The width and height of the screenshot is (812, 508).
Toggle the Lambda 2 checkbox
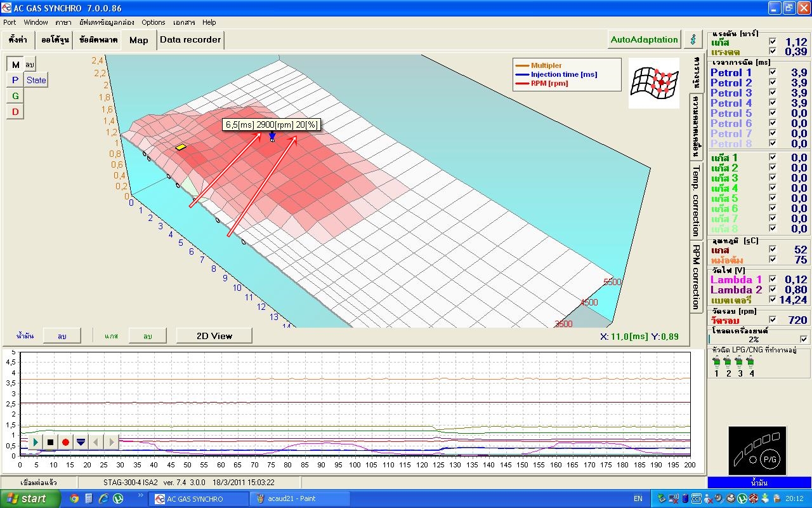(772, 290)
